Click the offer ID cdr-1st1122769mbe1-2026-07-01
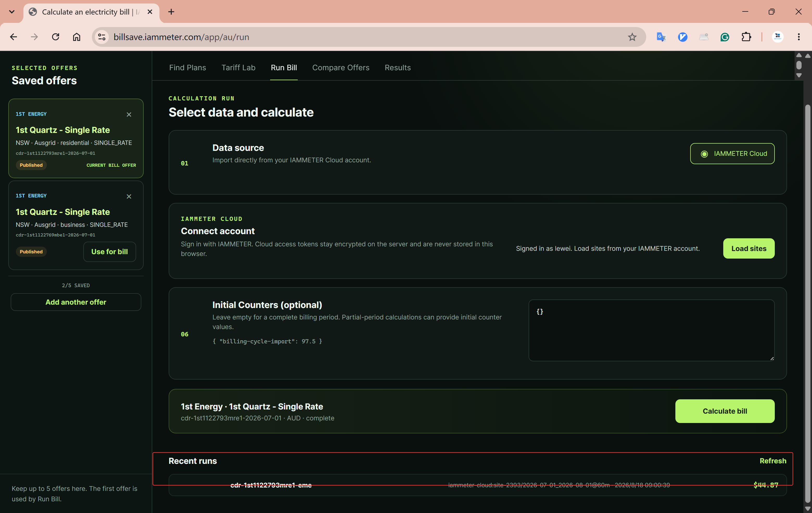 click(55, 235)
